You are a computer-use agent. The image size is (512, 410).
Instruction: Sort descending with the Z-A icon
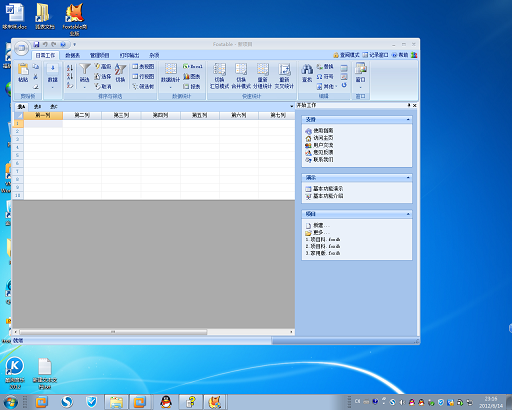point(70,76)
